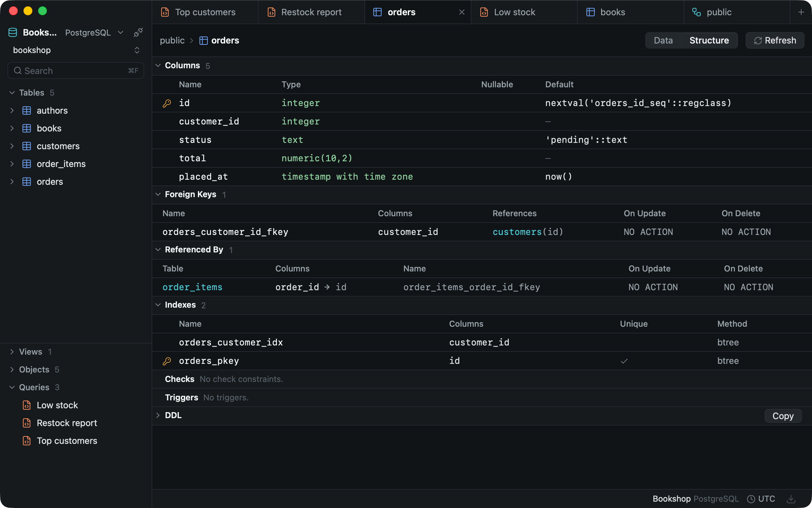Click the Restock report query icon in sidebar
The height and width of the screenshot is (508, 812).
(x=27, y=423)
